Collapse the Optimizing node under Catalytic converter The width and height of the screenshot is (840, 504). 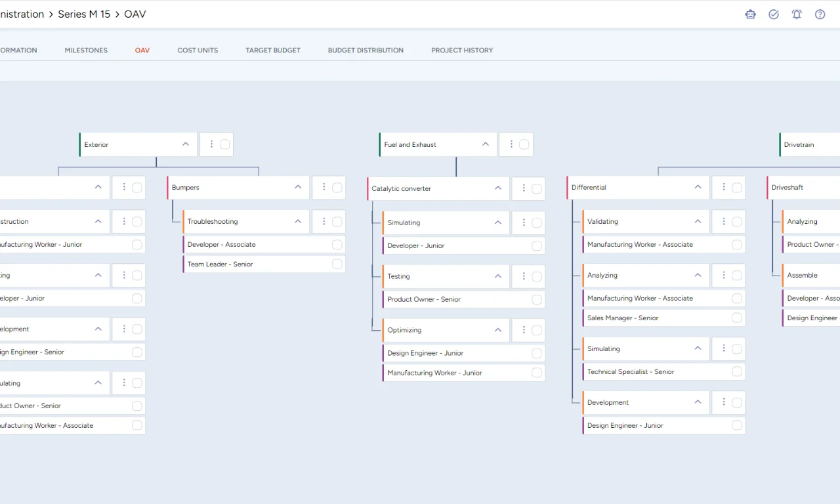coord(498,330)
